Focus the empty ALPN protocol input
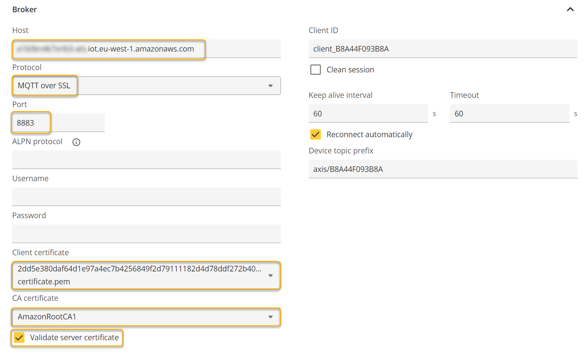Image resolution: width=588 pixels, height=364 pixels. coord(147,160)
